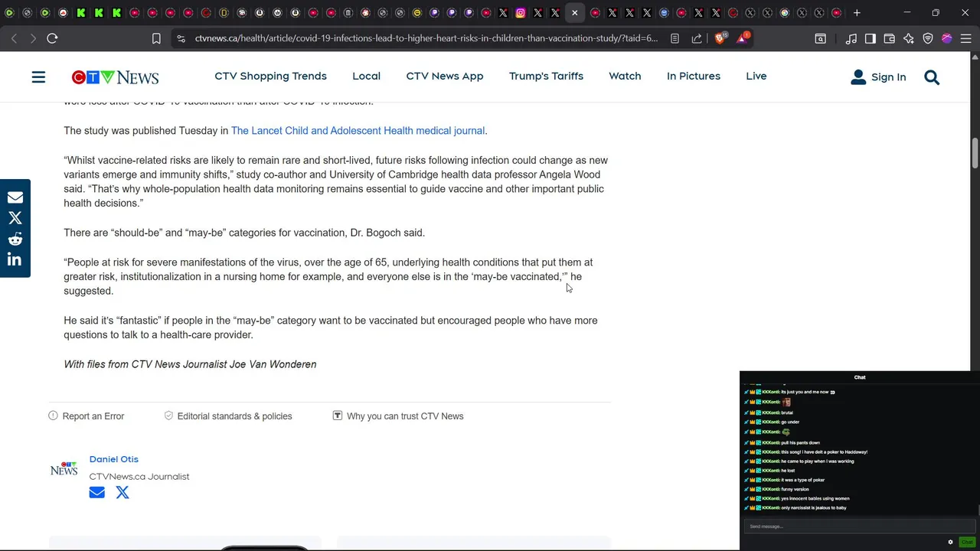Viewport: 980px width, 551px height.
Task: Open the CTV News site search
Action: pyautogui.click(x=932, y=77)
